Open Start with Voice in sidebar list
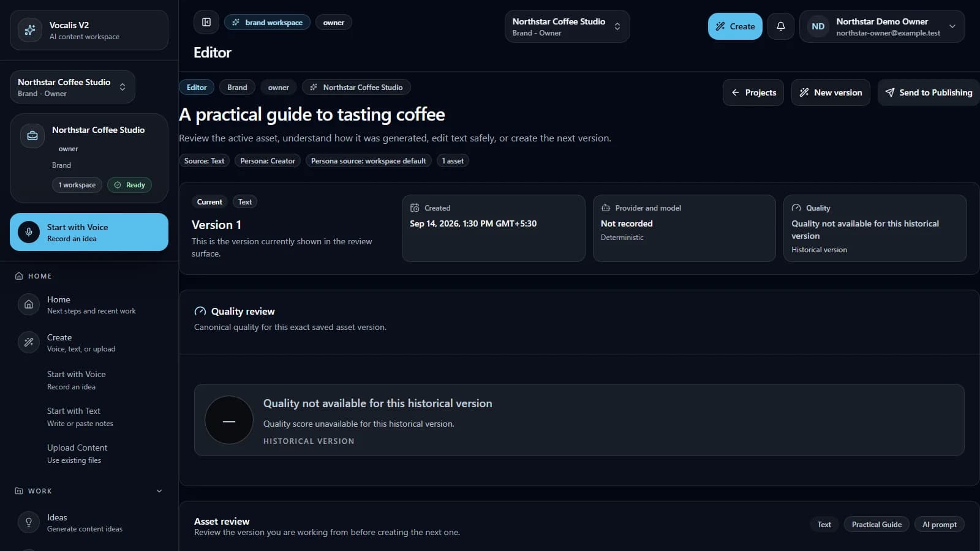This screenshot has height=551, width=980. [89, 380]
